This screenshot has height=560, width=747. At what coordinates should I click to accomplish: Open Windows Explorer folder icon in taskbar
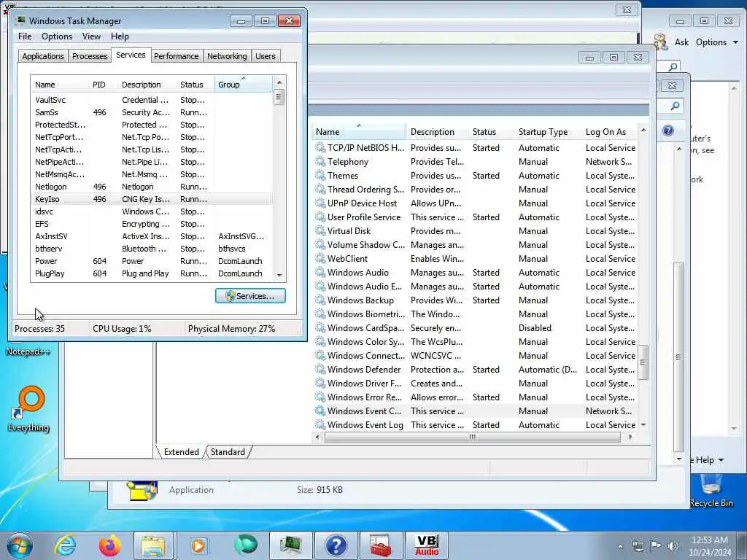pyautogui.click(x=153, y=545)
